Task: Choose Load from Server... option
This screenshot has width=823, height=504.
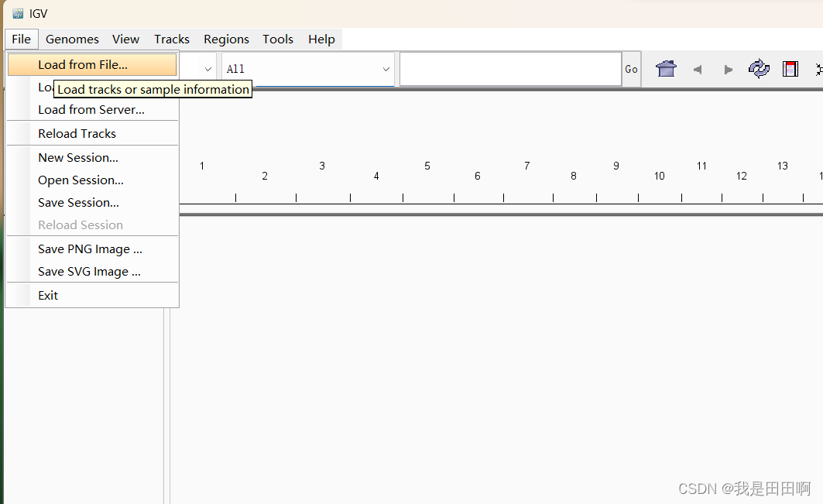Action: point(92,110)
